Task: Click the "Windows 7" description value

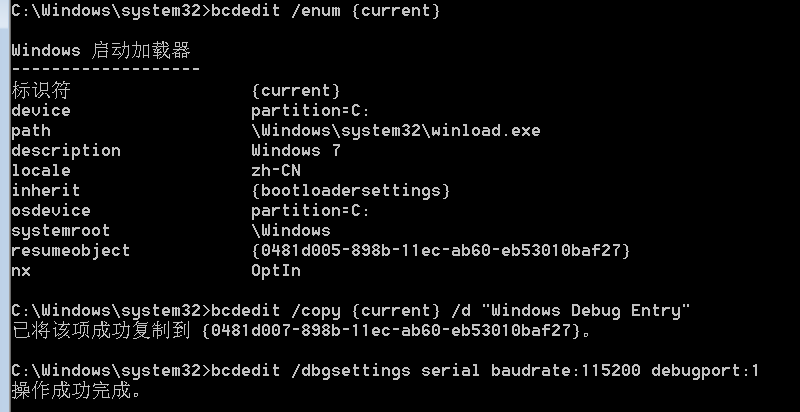Action: point(296,151)
